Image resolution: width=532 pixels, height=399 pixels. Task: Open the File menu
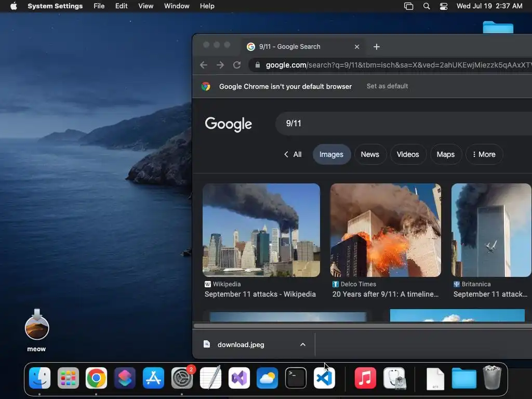click(x=99, y=6)
